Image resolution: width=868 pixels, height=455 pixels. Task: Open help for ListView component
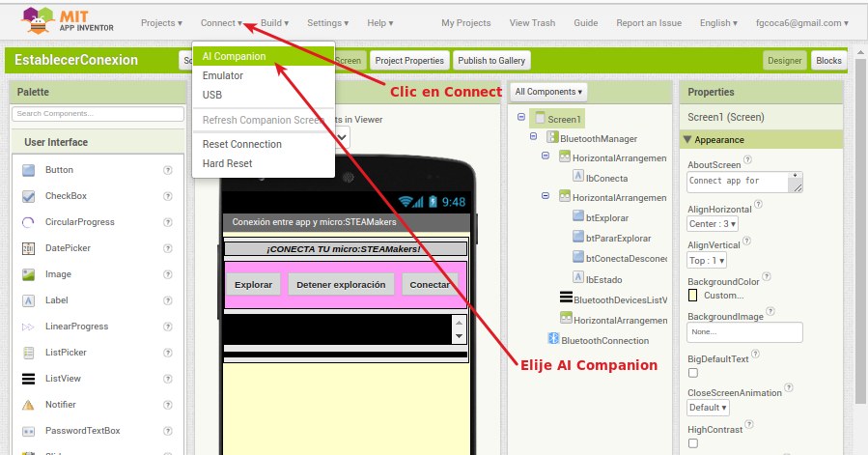[x=168, y=379]
